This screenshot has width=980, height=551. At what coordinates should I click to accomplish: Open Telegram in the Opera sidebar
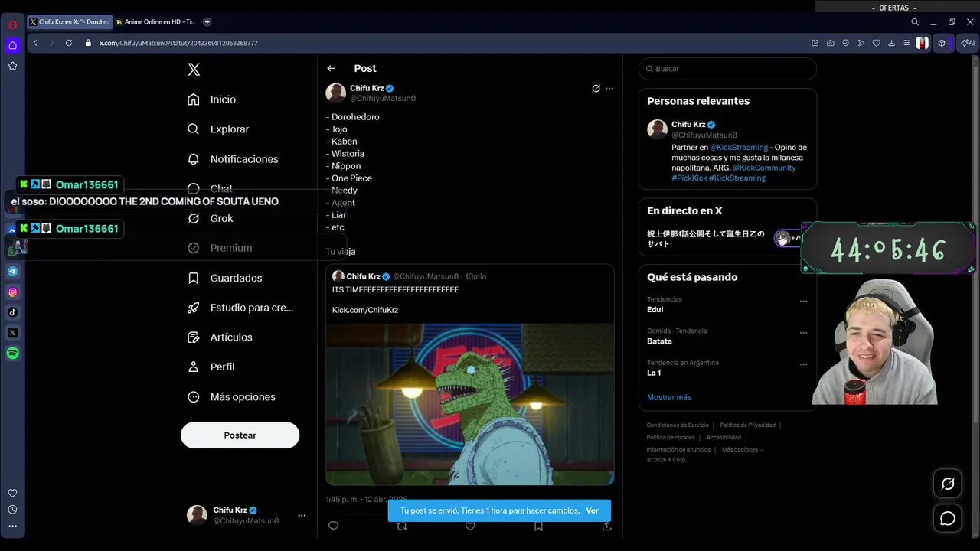(13, 271)
